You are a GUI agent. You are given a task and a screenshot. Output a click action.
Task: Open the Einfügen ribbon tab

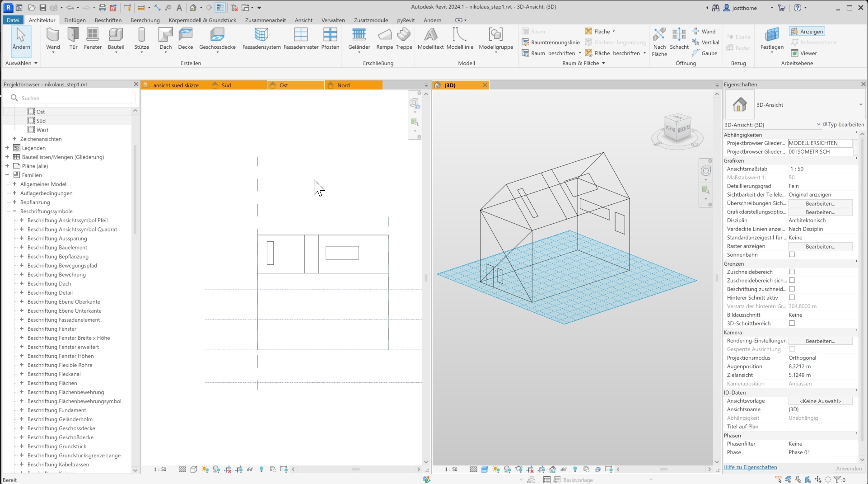(75, 20)
